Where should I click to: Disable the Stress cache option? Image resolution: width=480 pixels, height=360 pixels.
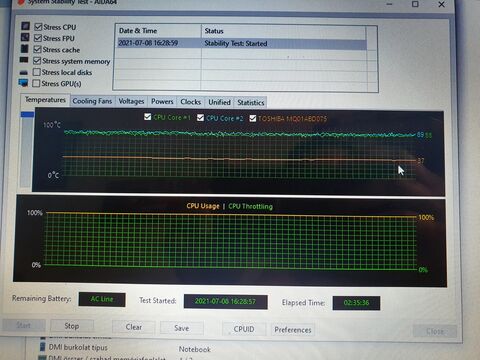click(37, 49)
